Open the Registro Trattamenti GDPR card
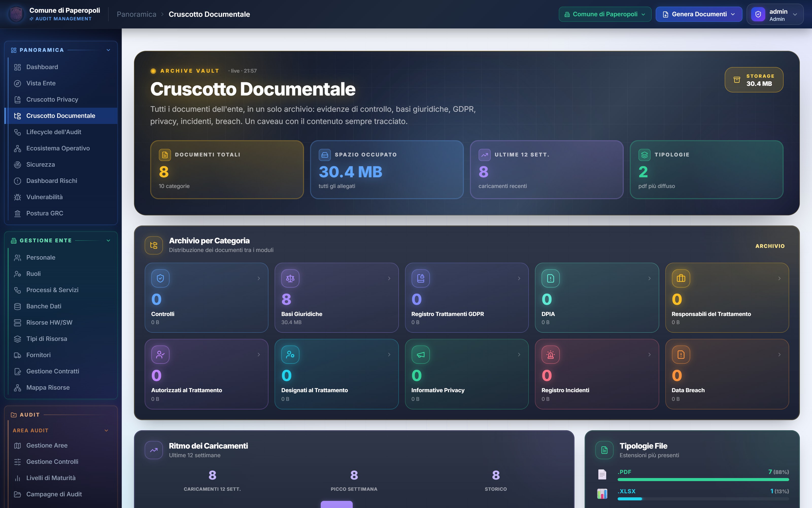Image resolution: width=812 pixels, height=508 pixels. coord(466,298)
